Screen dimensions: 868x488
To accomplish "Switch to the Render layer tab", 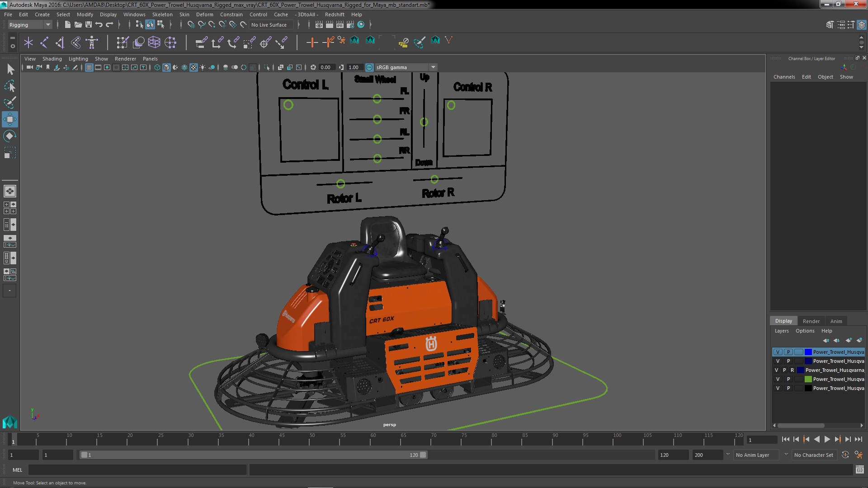I will click(x=811, y=321).
